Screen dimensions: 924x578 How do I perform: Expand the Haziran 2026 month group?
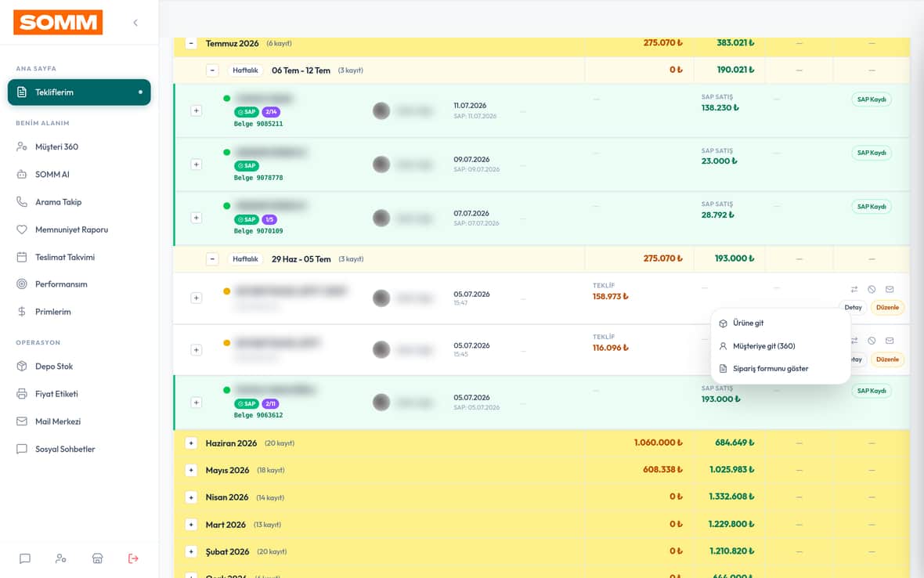click(191, 443)
